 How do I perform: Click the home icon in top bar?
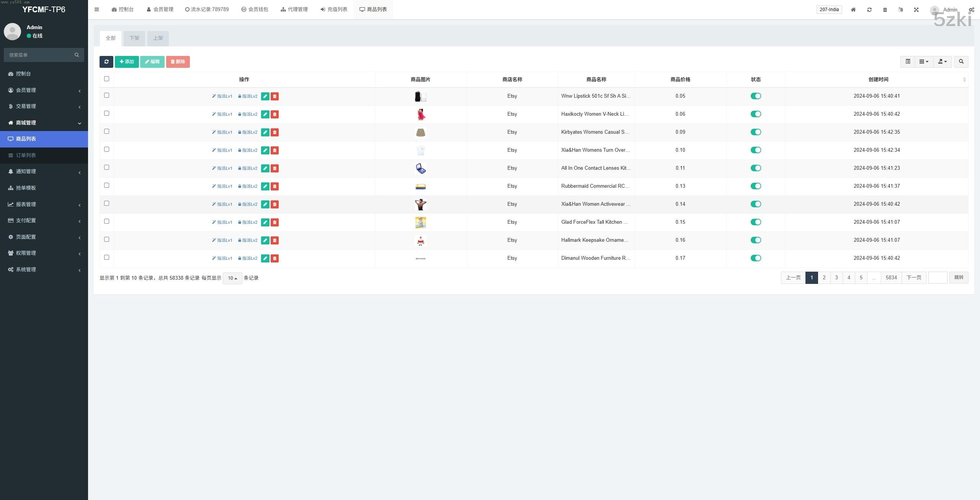point(853,10)
